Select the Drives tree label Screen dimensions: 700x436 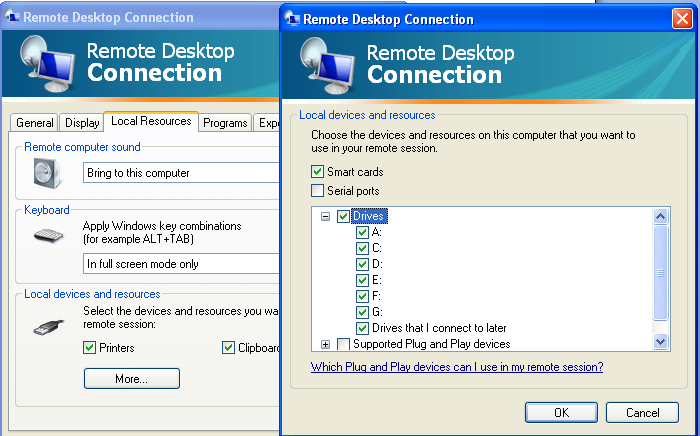pyautogui.click(x=369, y=216)
